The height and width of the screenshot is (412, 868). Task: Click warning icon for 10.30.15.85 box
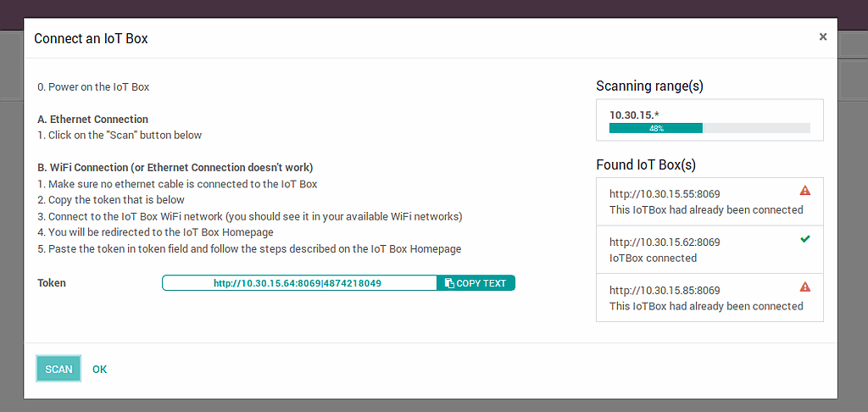pos(804,287)
